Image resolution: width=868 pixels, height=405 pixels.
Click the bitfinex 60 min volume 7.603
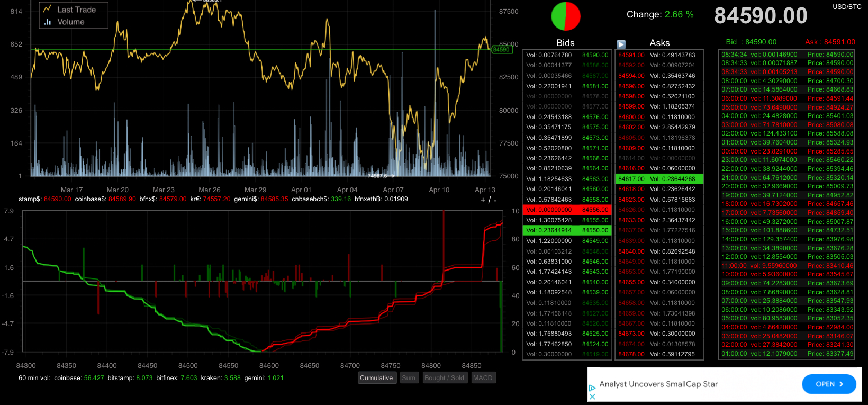[x=189, y=378]
